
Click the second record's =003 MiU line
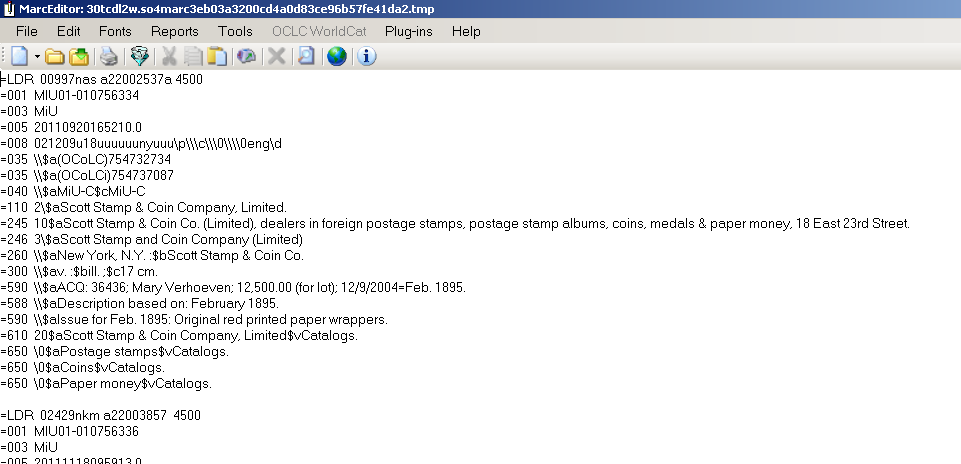[29, 447]
